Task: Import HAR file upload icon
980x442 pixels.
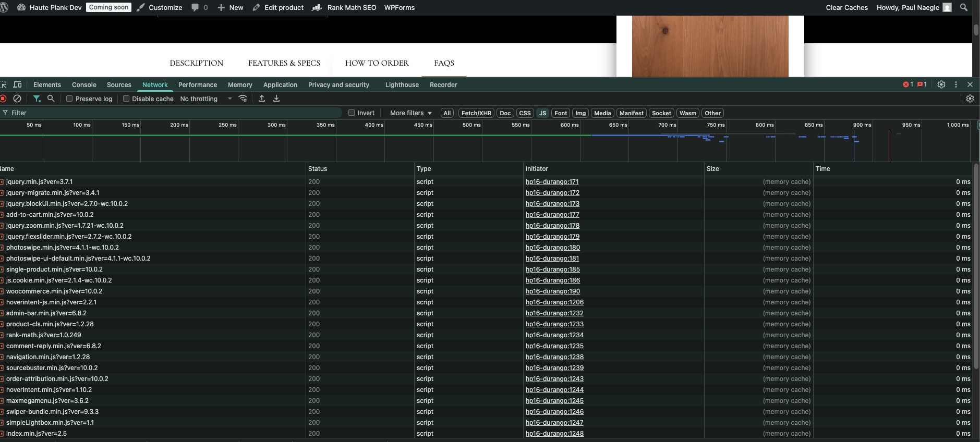Action: click(262, 99)
